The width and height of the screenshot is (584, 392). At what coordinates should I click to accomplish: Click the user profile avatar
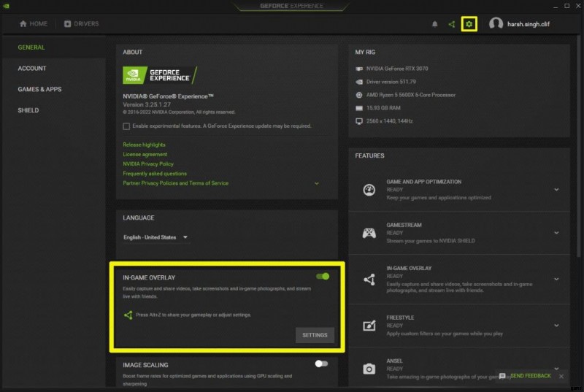click(496, 24)
